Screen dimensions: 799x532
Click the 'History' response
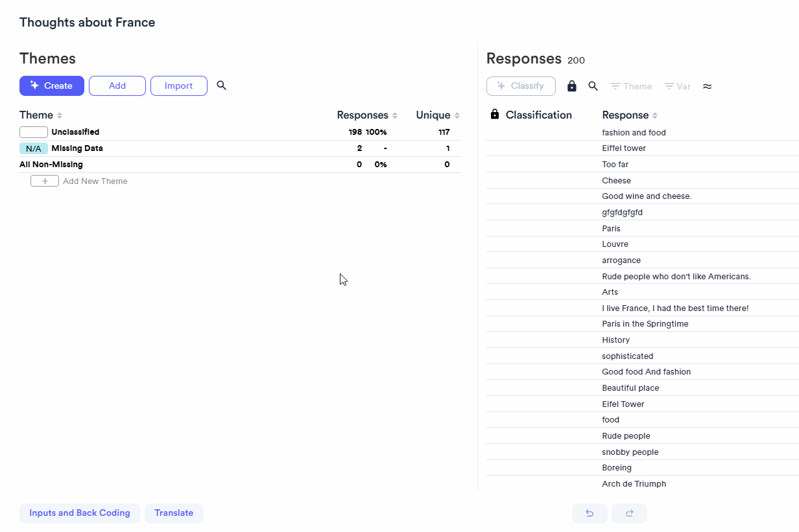coord(615,340)
